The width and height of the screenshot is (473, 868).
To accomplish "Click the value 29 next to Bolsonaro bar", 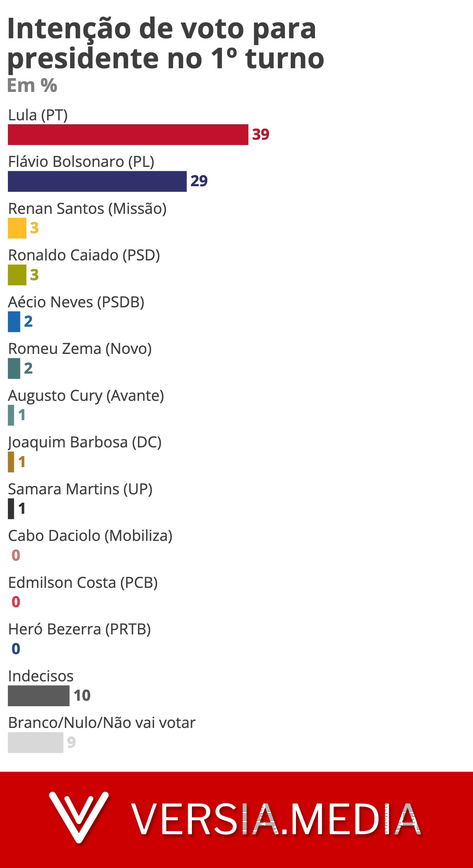I will coord(199,181).
